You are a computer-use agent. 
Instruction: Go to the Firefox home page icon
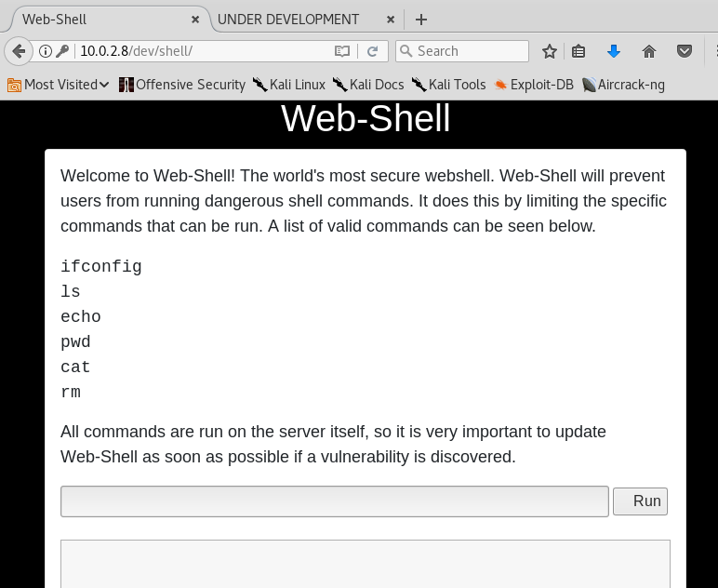click(649, 51)
